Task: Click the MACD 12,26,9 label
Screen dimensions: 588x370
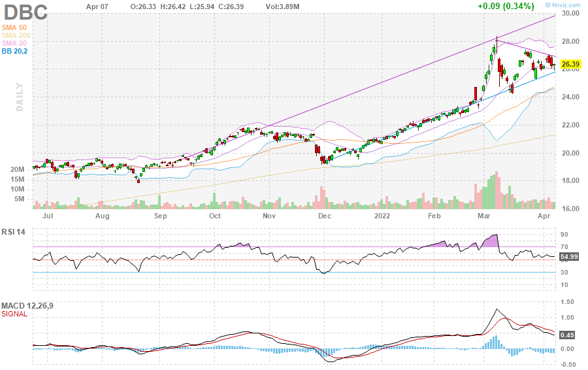Action: [x=27, y=306]
